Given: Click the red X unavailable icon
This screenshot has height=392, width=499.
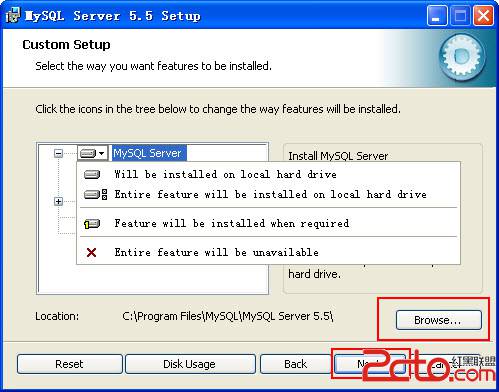Looking at the screenshot, I should [91, 252].
